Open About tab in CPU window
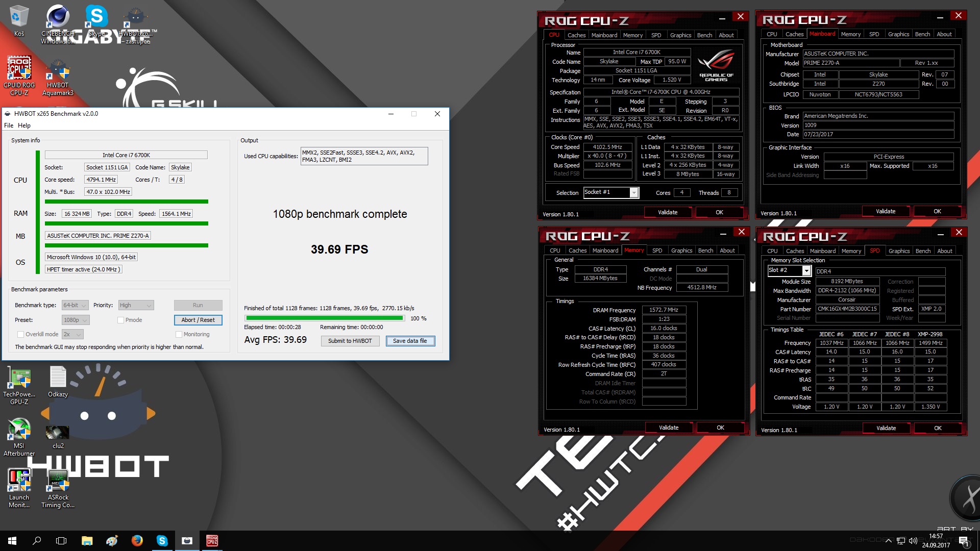The image size is (980, 551). pyautogui.click(x=726, y=35)
